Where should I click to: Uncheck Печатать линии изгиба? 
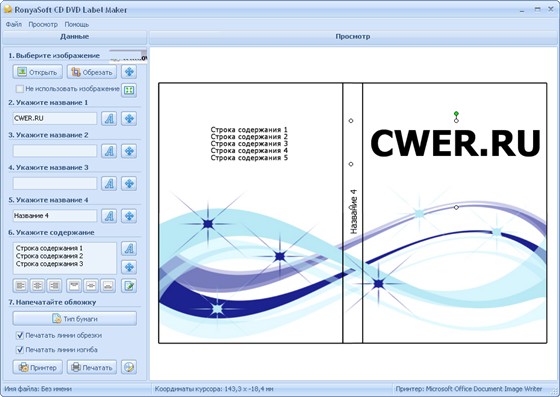(x=20, y=350)
